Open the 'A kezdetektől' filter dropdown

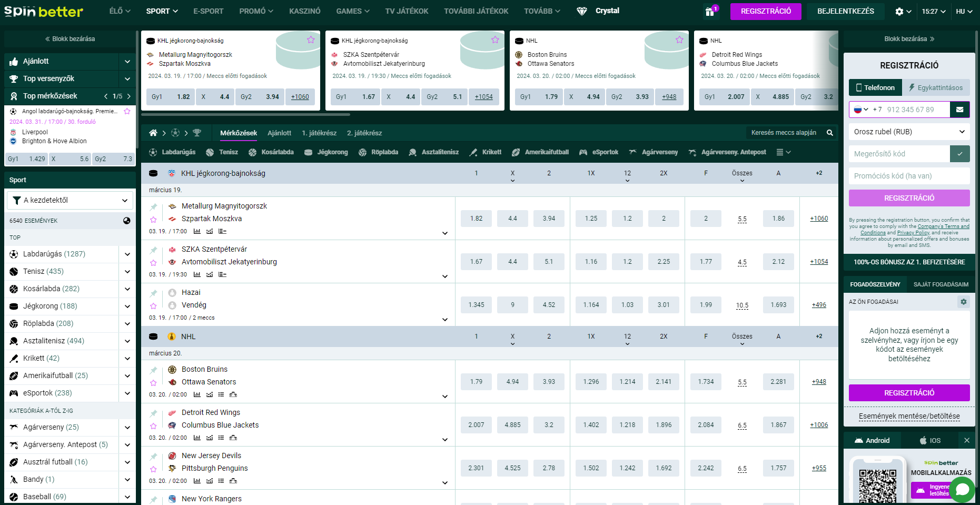[x=70, y=200]
